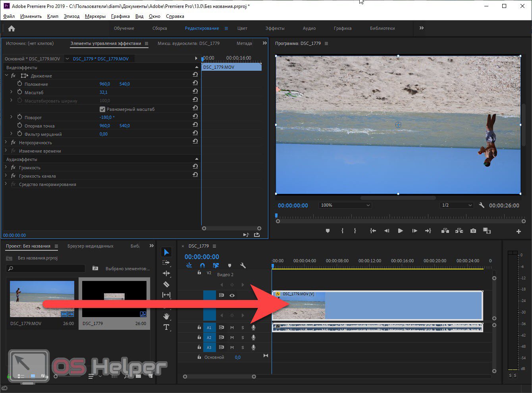Open the Браузер медиаданных tab
This screenshot has width=532, height=393.
(x=91, y=246)
